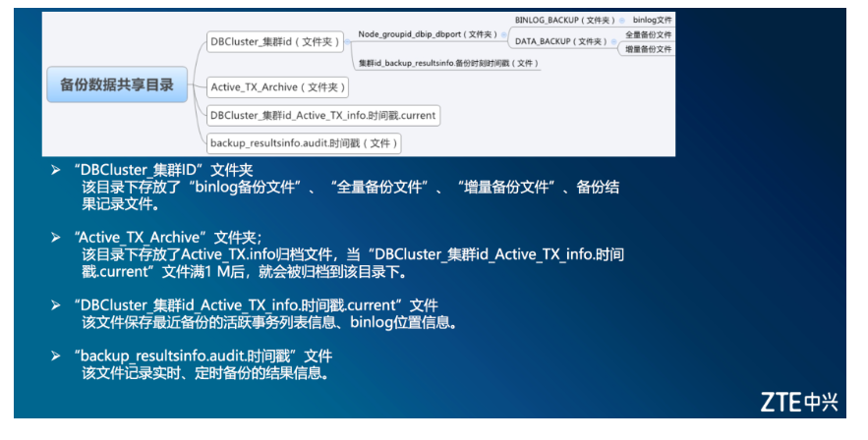The image size is (868, 440).
Task: Click the 集群id_backup_resultsinfo.备份时刻时间戳 node
Action: tap(448, 64)
